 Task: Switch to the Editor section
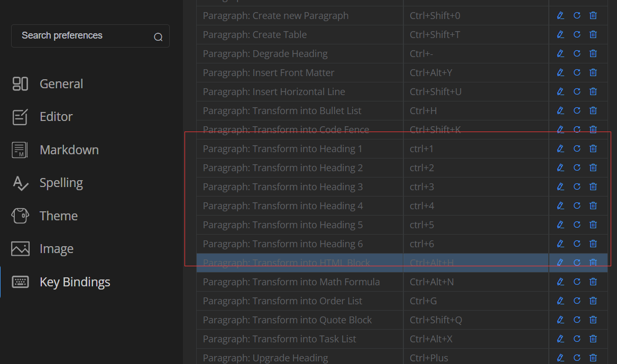pyautogui.click(x=55, y=116)
